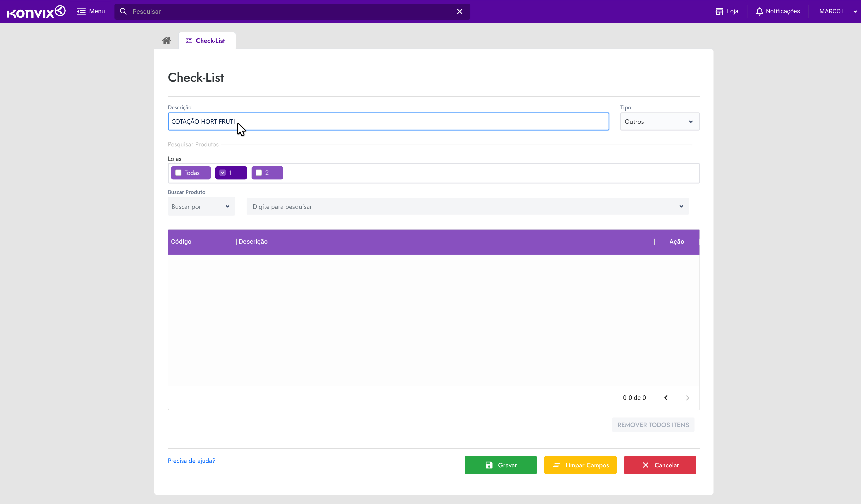Expand the Buscar por dropdown
The image size is (861, 504).
[x=201, y=206]
